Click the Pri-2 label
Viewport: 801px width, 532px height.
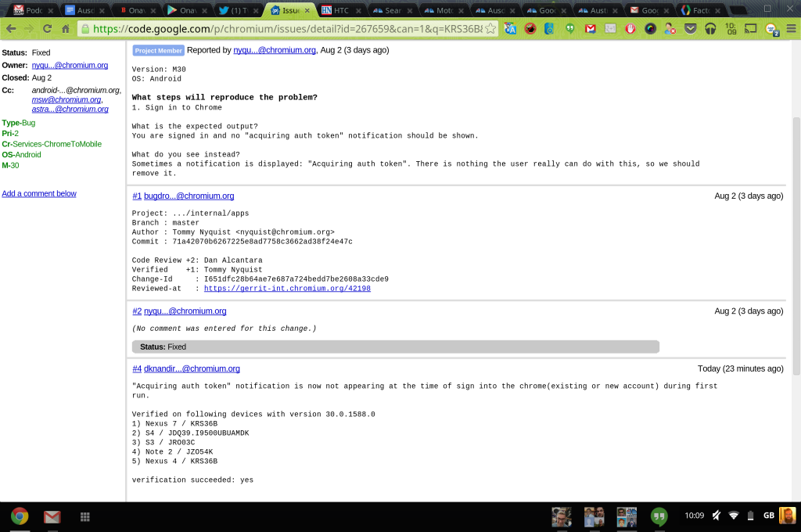coord(10,133)
